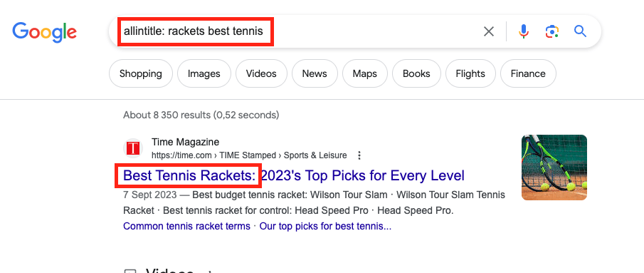Submit search with magnifying glass icon
The image size is (644, 273).
(580, 31)
